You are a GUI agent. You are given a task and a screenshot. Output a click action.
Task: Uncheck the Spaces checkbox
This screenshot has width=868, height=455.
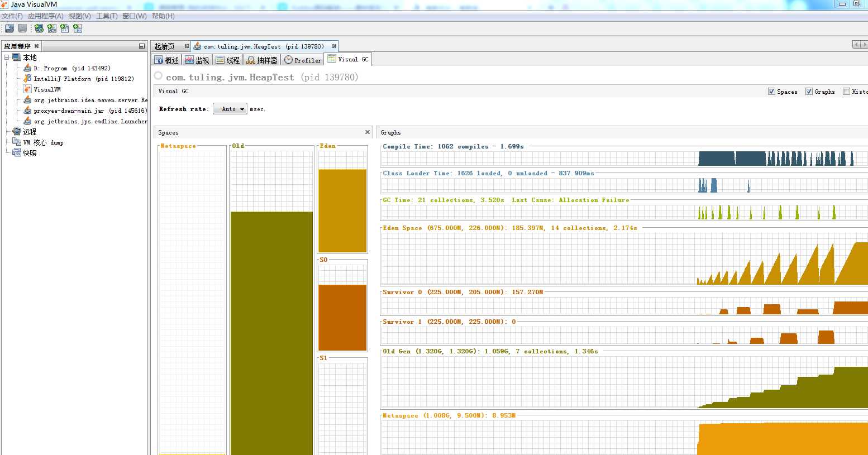click(x=771, y=92)
